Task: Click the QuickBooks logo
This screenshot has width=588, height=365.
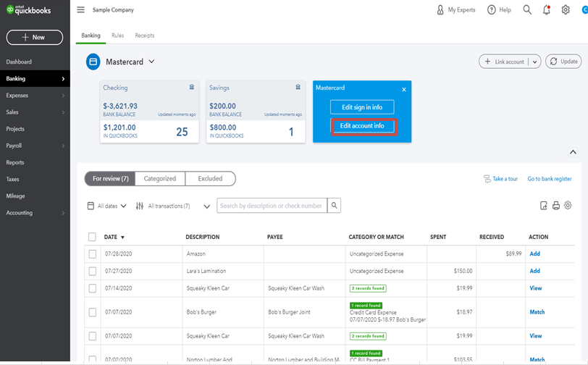Action: pos(28,9)
